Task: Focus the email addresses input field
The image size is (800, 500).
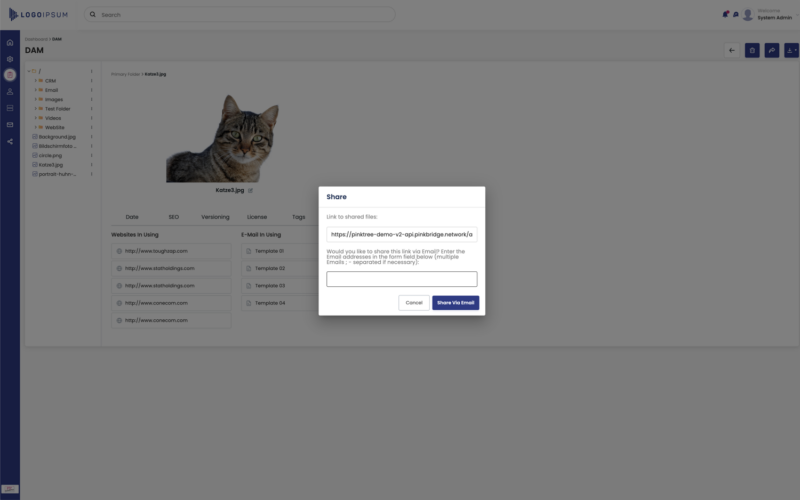Action: pyautogui.click(x=401, y=279)
